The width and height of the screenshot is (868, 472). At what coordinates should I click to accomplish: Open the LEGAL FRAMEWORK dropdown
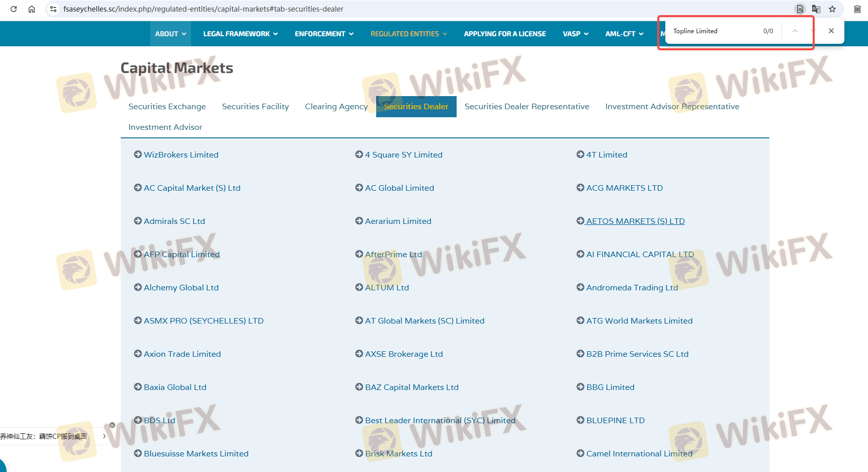[240, 34]
